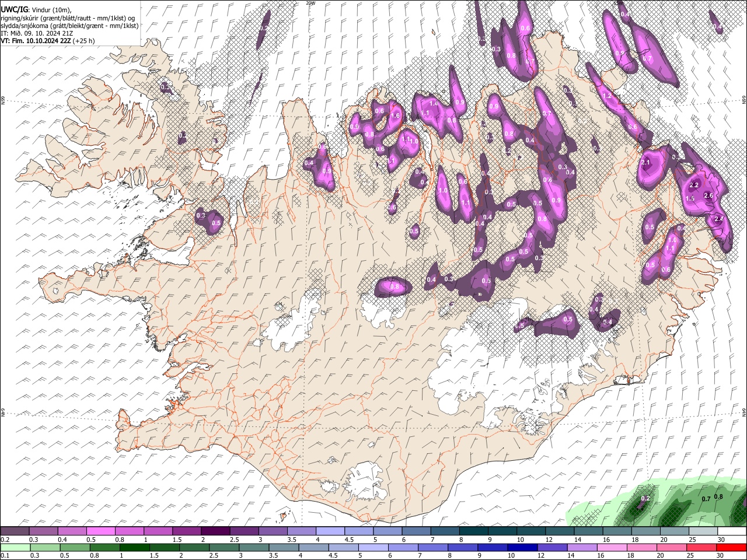The width and height of the screenshot is (747, 560).
Task: Click the 'VT: Fim. 10.10.2024 22Z (+25 h)' line
Action: (x=47, y=41)
